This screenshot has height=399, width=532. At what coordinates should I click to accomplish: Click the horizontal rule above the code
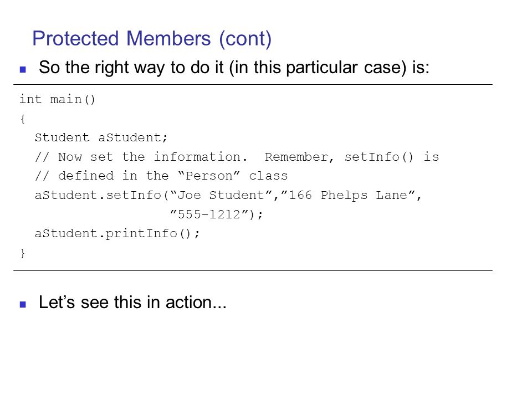(253, 84)
